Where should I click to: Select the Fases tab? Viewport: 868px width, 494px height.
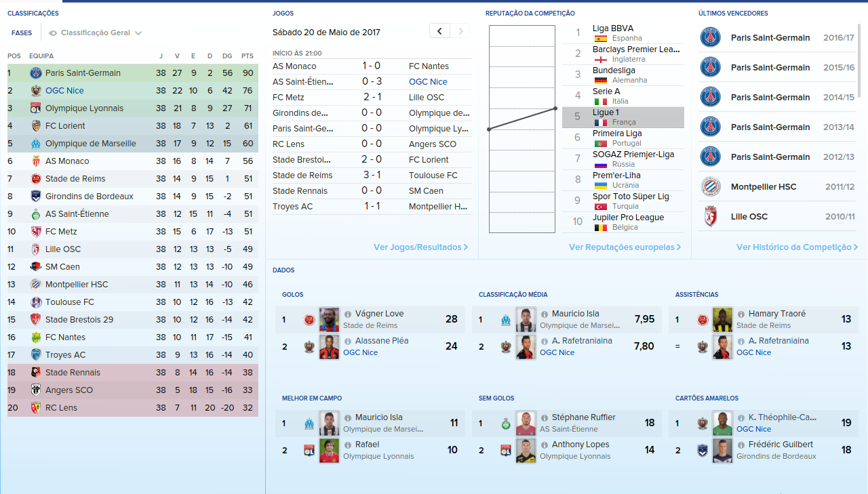click(x=22, y=33)
